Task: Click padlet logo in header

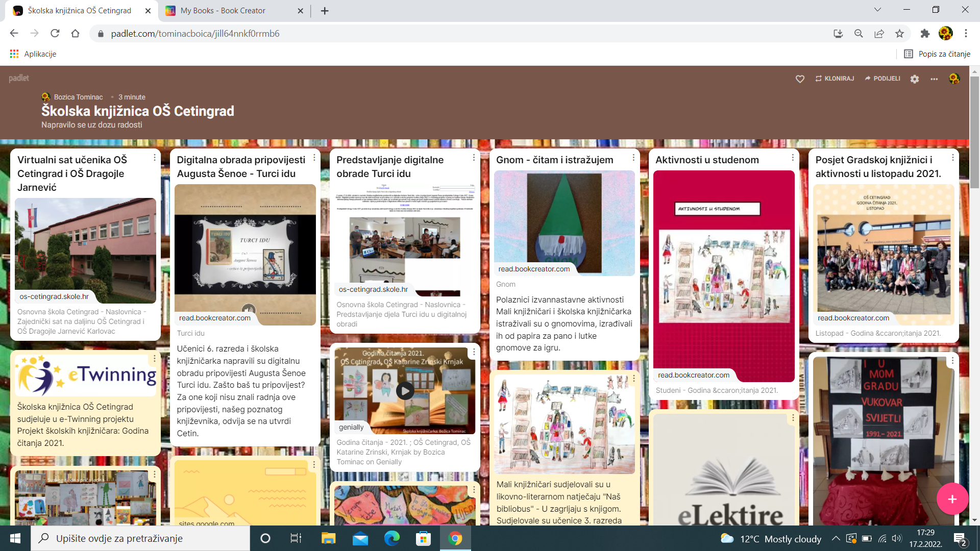Action: pos(19,78)
